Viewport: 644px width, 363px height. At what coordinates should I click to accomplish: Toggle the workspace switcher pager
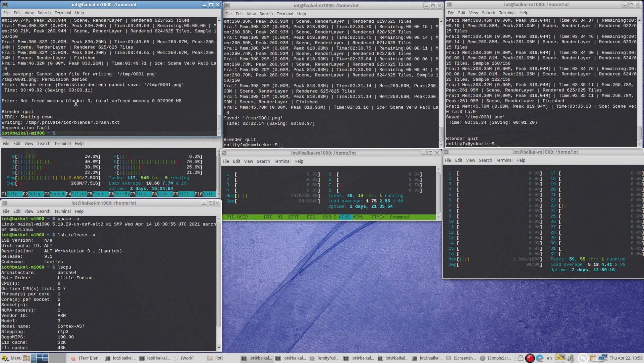pyautogui.click(x=39, y=358)
